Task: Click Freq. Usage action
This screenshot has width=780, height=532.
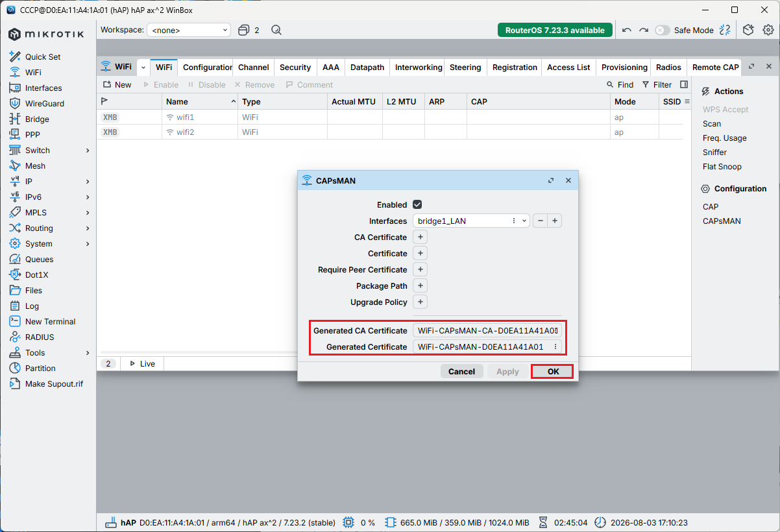Action: (x=724, y=138)
